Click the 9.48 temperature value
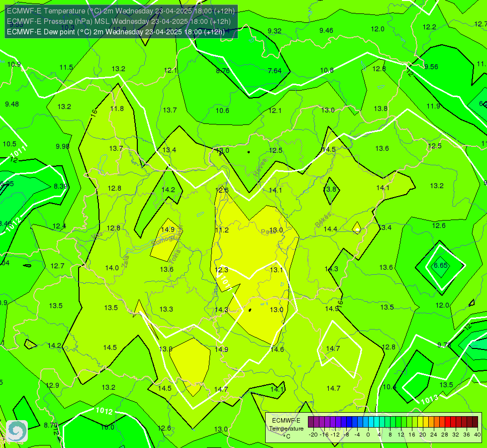The image size is (487, 448). point(12,104)
